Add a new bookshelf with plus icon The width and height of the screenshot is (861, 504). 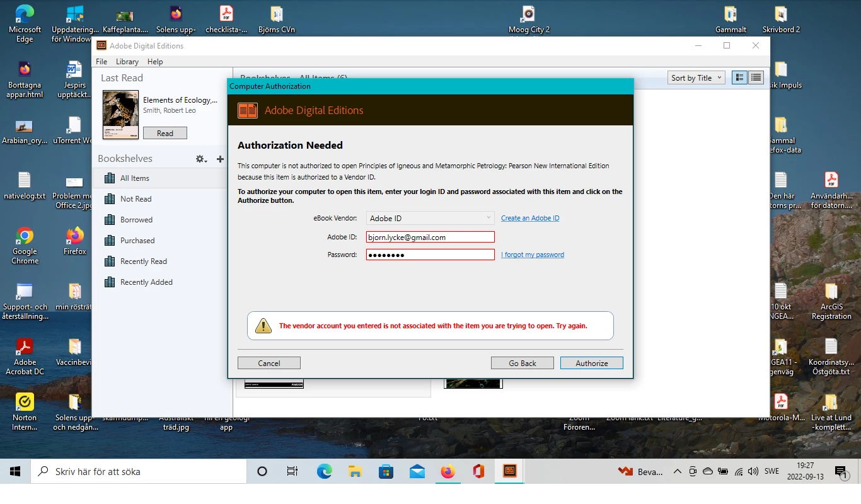coord(220,159)
